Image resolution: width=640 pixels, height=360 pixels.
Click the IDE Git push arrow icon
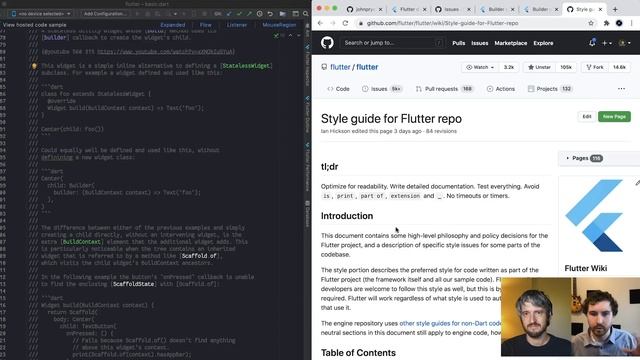tap(249, 14)
